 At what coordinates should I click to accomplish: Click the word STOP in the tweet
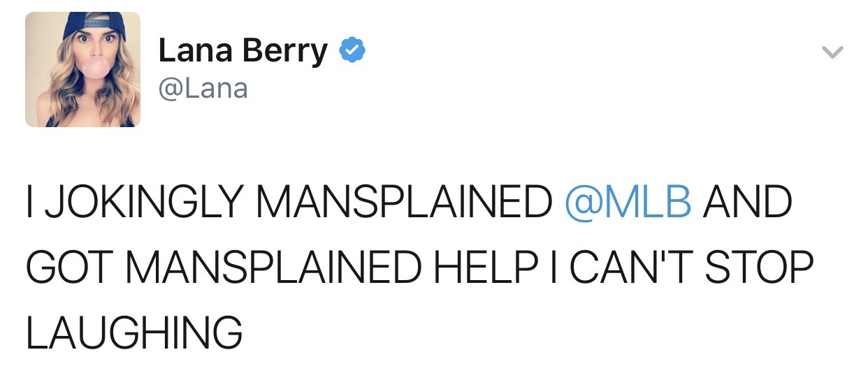click(761, 266)
